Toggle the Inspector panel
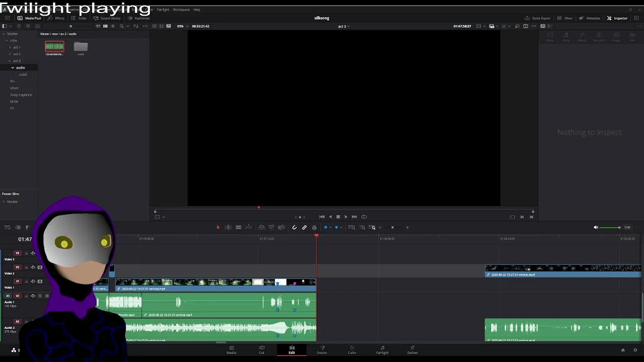 point(617,18)
